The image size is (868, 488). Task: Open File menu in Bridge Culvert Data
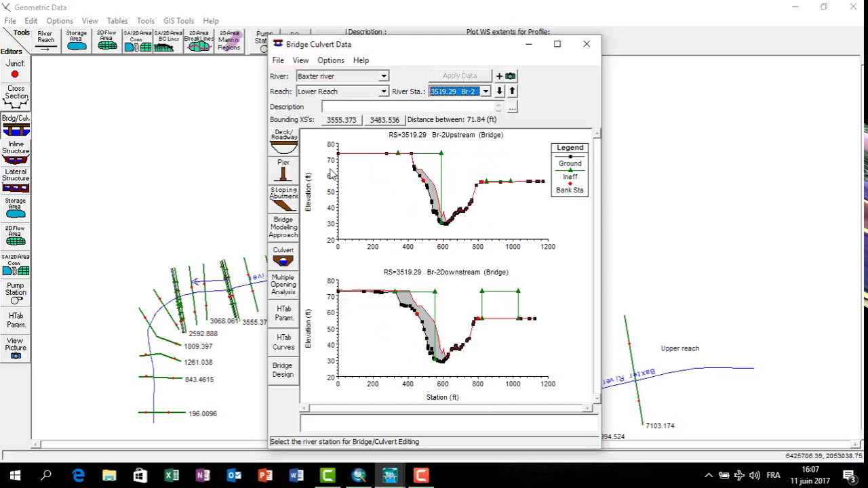point(278,60)
